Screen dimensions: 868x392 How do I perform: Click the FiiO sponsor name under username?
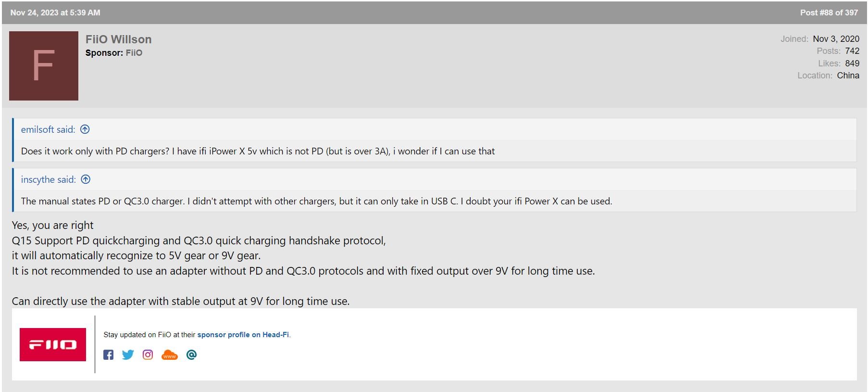[x=134, y=53]
